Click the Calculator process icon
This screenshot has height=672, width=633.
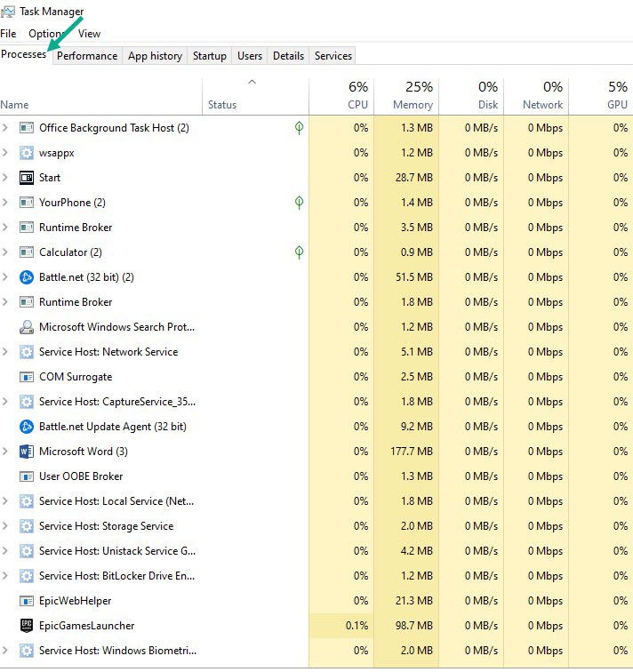pyautogui.click(x=27, y=252)
